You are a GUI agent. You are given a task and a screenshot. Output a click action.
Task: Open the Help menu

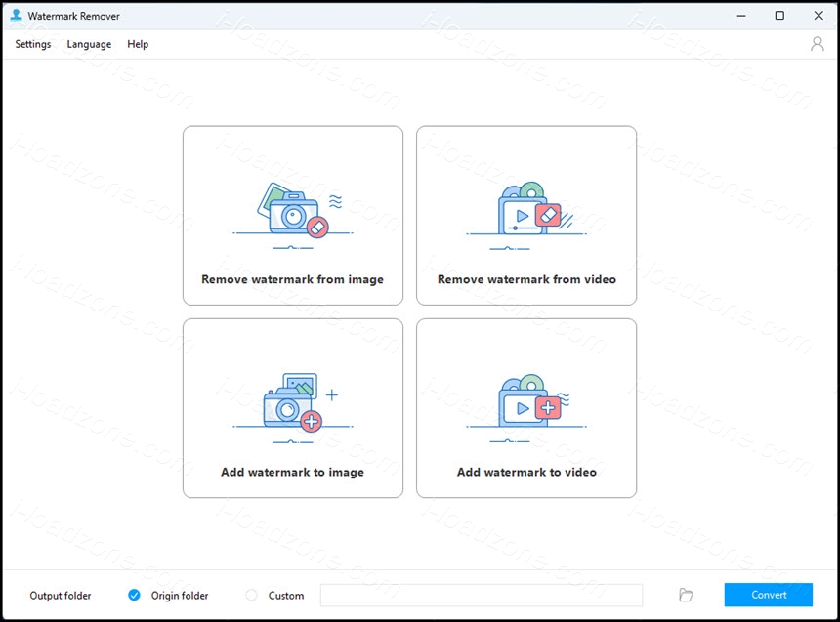(x=138, y=44)
